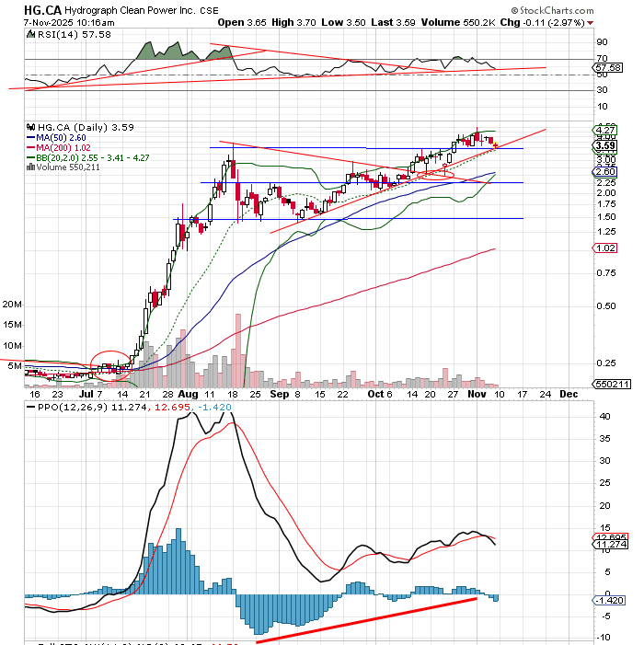Viewport: 644px width, 645px height.
Task: Click the HG.CA ticker symbol title
Action: click(x=42, y=10)
